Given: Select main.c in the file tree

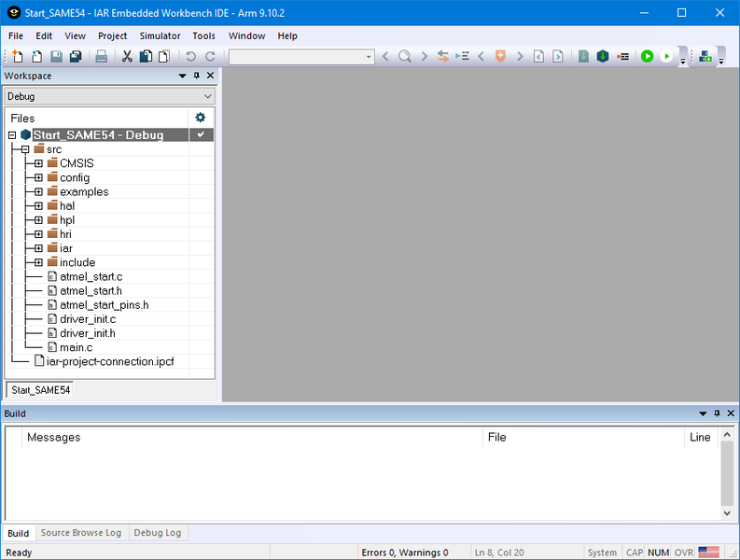Looking at the screenshot, I should point(76,347).
